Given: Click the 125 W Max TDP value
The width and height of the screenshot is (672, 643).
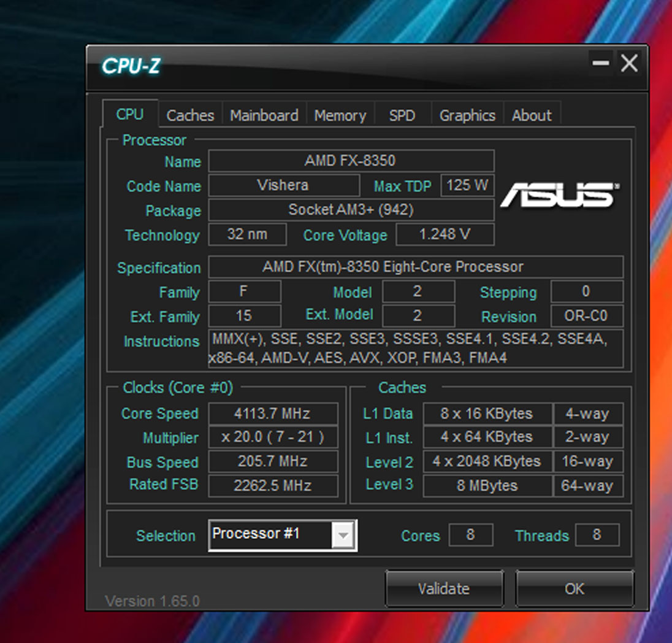Looking at the screenshot, I should click(x=468, y=185).
